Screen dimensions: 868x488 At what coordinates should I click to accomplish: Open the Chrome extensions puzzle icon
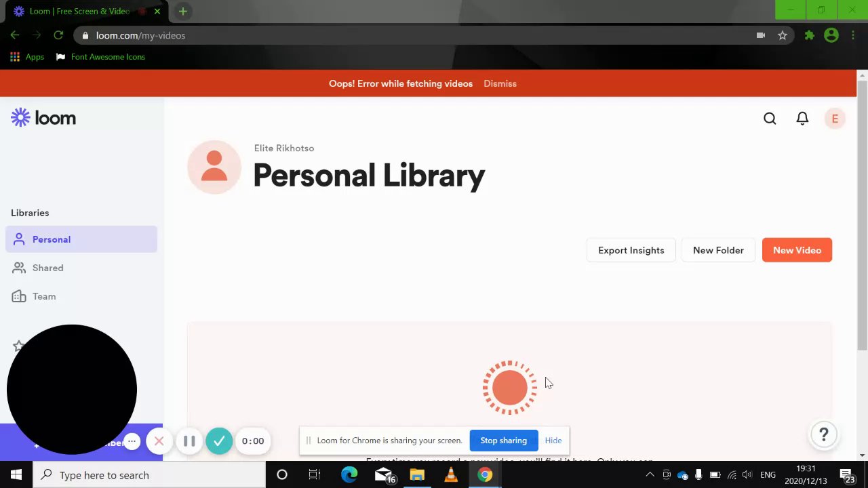tap(809, 35)
